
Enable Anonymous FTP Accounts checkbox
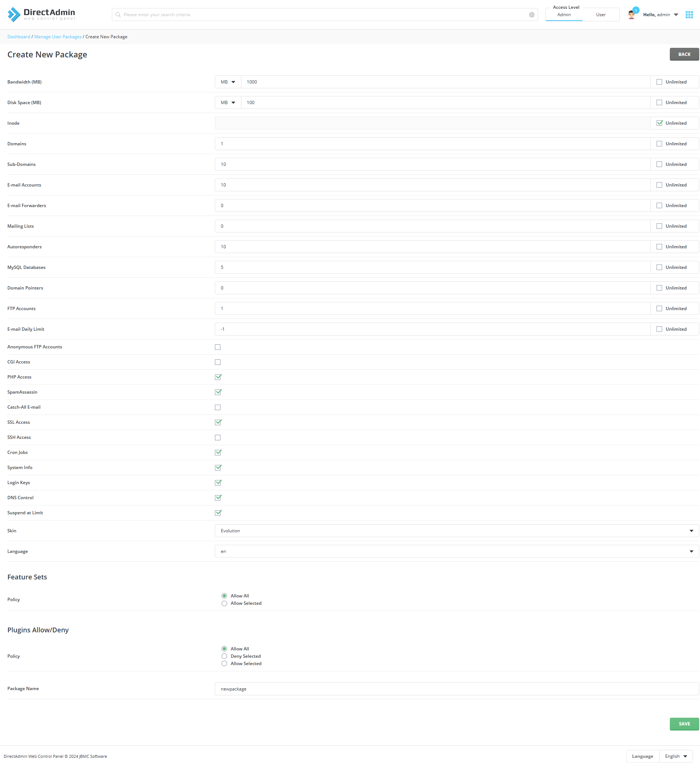coord(218,347)
